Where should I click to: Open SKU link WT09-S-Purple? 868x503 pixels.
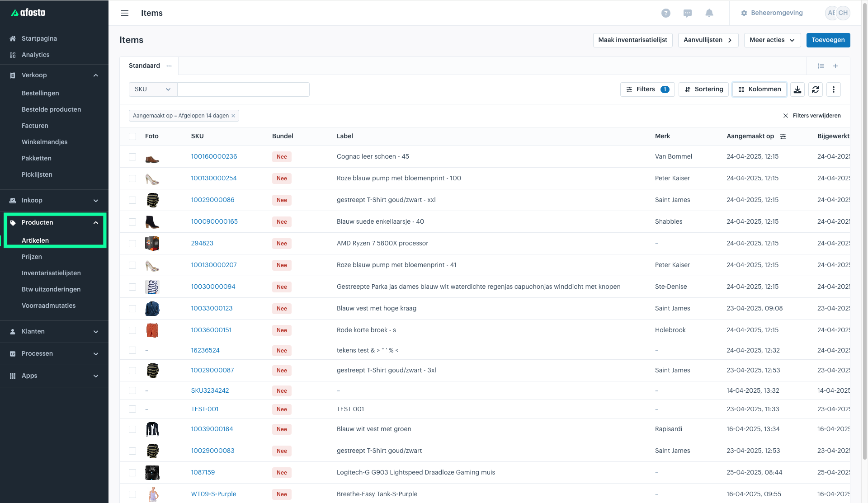pyautogui.click(x=213, y=494)
